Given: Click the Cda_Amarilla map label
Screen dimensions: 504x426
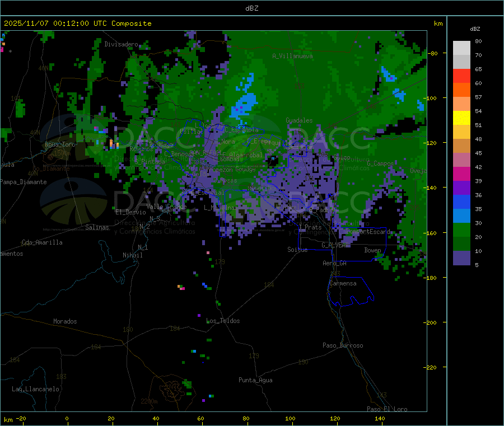Looking at the screenshot, I should pyautogui.click(x=42, y=242).
